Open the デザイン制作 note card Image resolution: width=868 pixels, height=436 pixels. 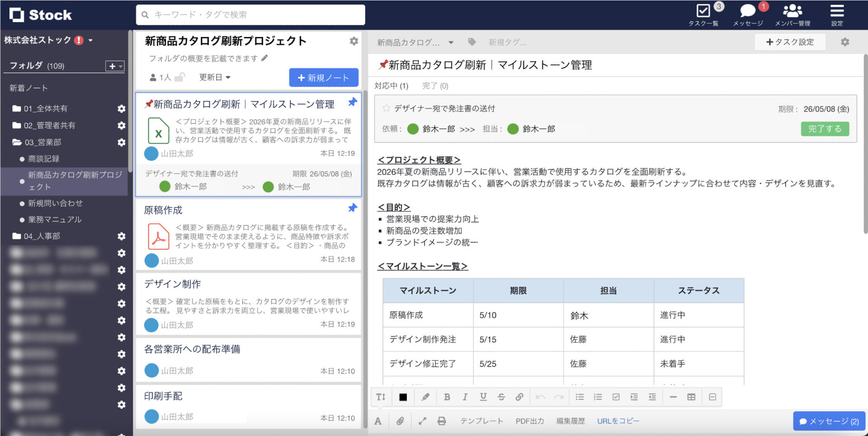click(x=249, y=304)
